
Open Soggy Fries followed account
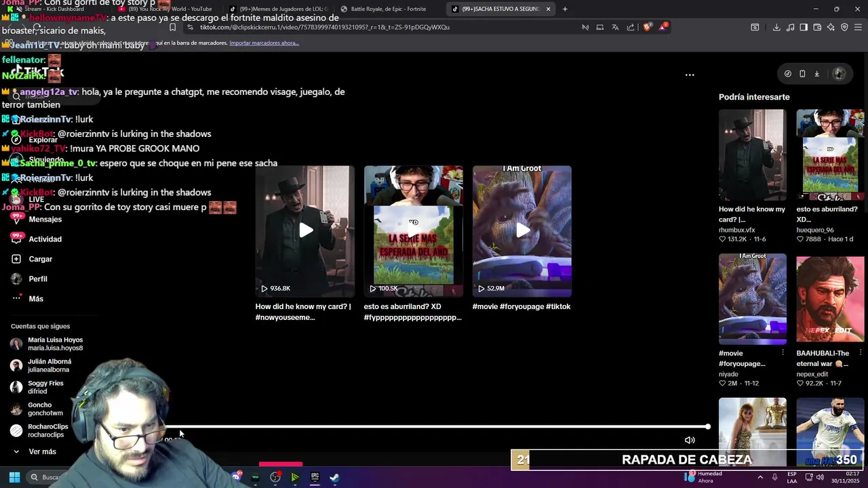click(37, 387)
